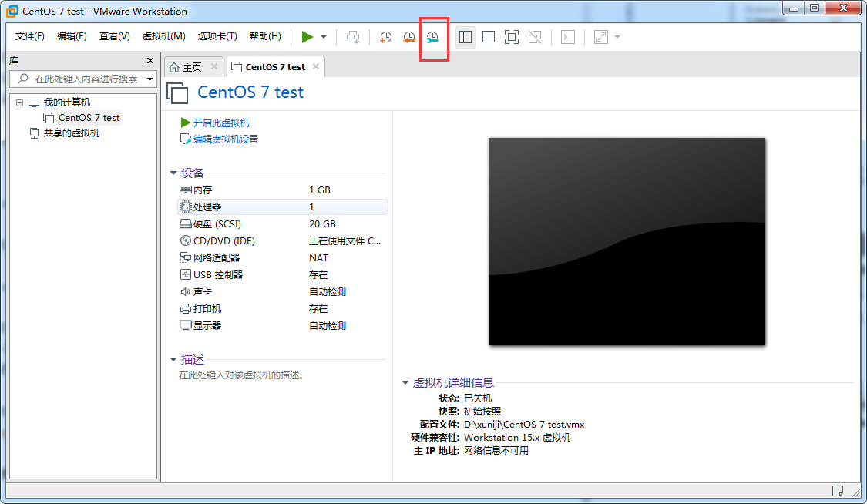Click the Send Ctrl+Alt+Del toolbar icon

[x=353, y=37]
